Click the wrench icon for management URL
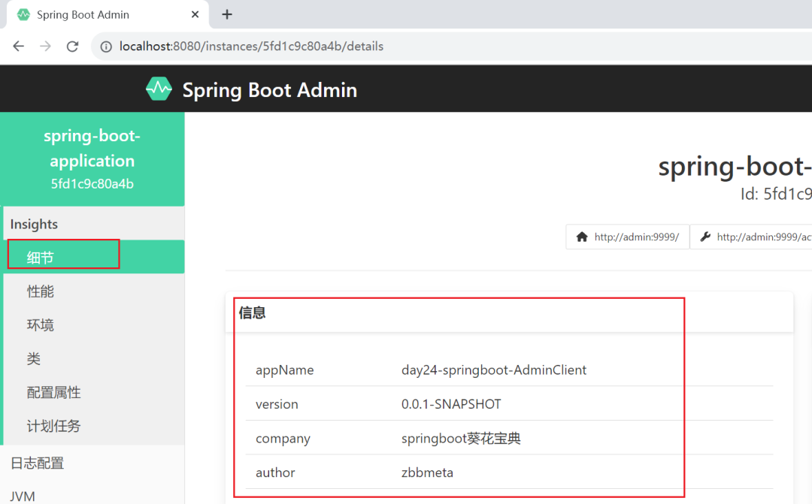812x504 pixels. 704,237
